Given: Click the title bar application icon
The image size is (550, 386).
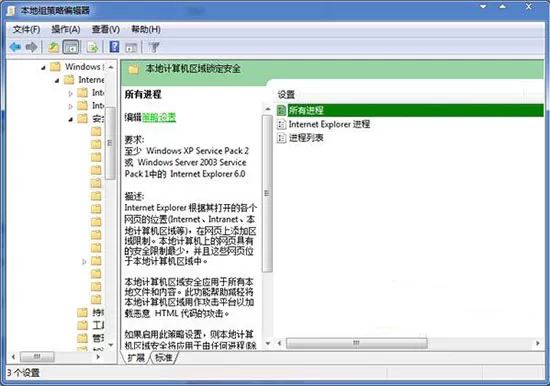Looking at the screenshot, I should pos(12,11).
